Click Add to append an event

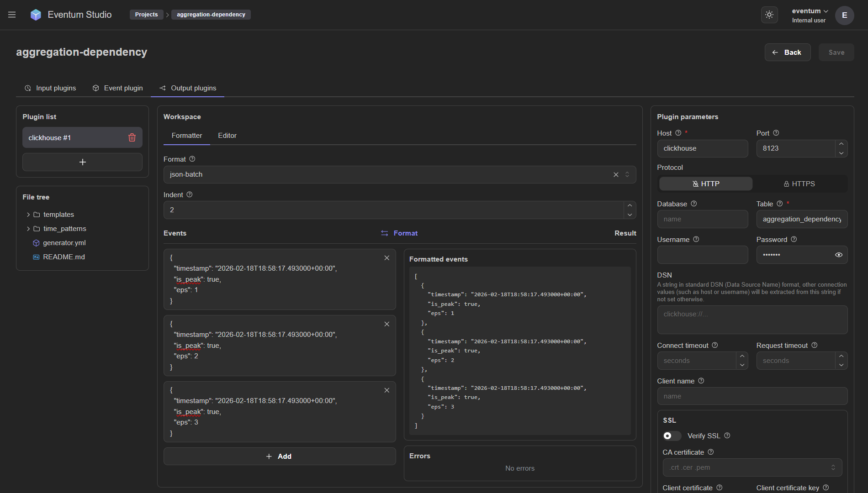tap(279, 456)
